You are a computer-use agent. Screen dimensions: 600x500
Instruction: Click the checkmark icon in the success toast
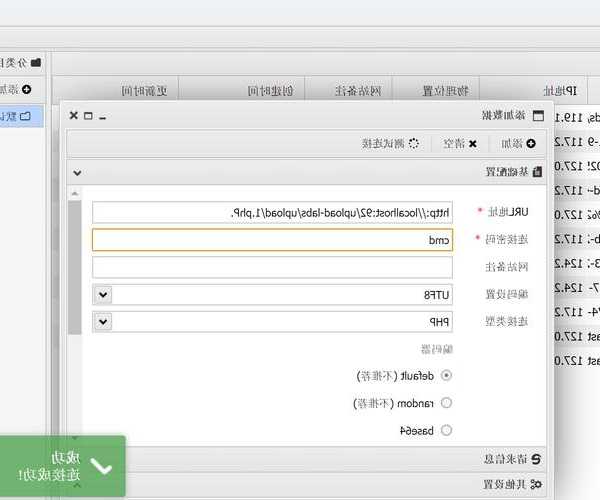point(101,466)
